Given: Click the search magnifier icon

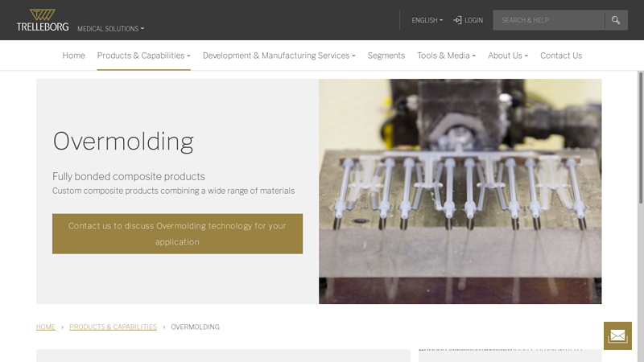Looking at the screenshot, I should (616, 20).
